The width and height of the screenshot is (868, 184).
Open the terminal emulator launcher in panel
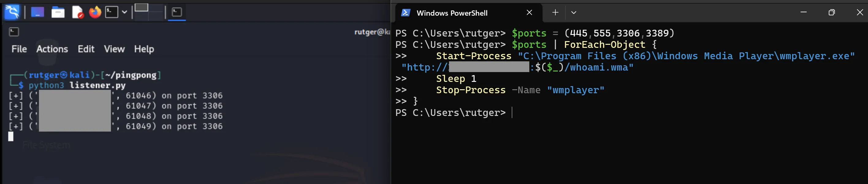pos(112,13)
